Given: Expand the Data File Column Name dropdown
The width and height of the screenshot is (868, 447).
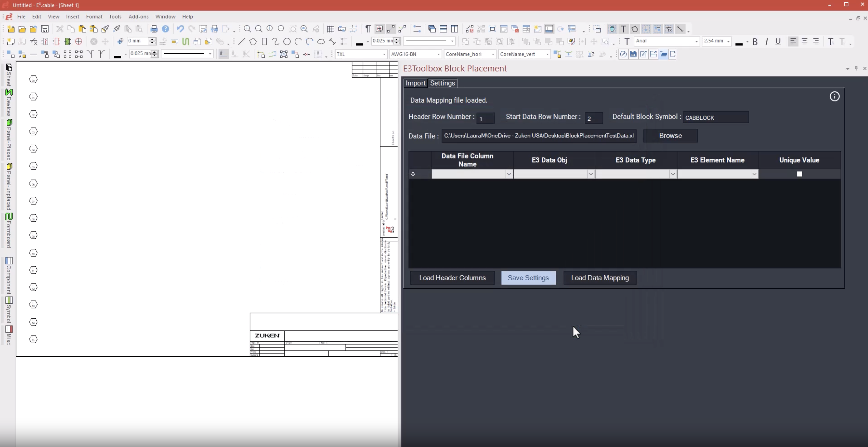Looking at the screenshot, I should tap(509, 174).
